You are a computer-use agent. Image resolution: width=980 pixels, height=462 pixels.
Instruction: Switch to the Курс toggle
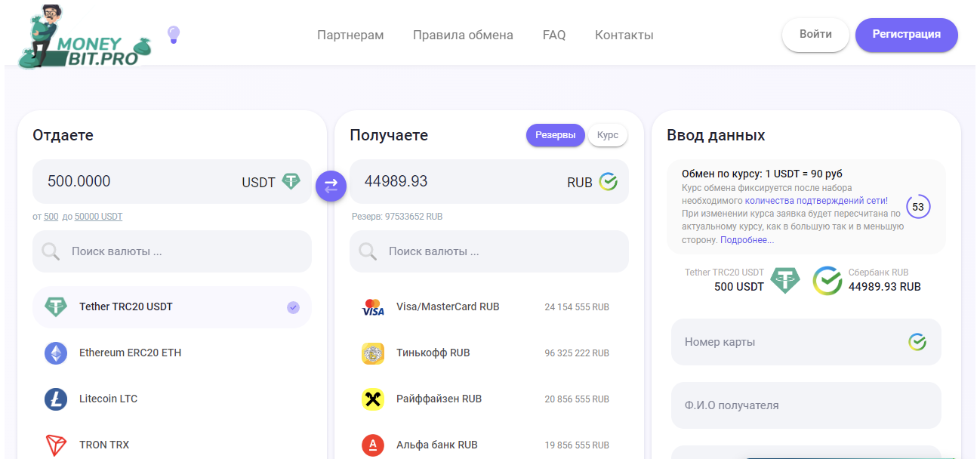coord(607,135)
